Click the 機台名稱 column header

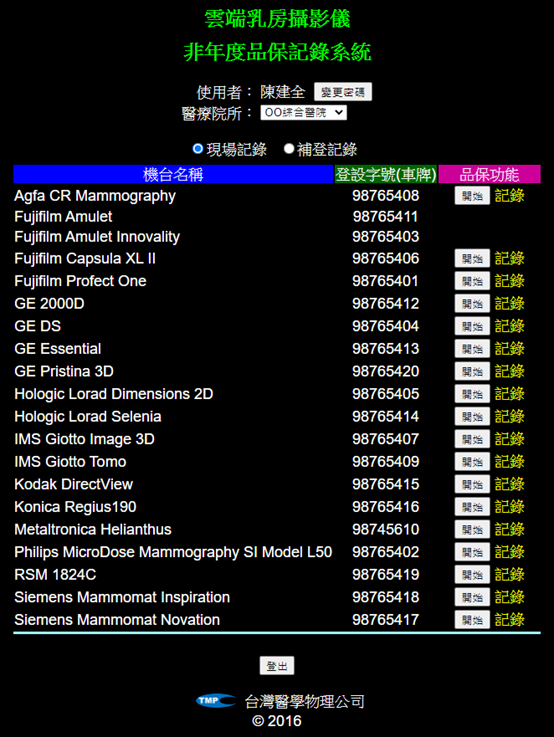pyautogui.click(x=173, y=174)
